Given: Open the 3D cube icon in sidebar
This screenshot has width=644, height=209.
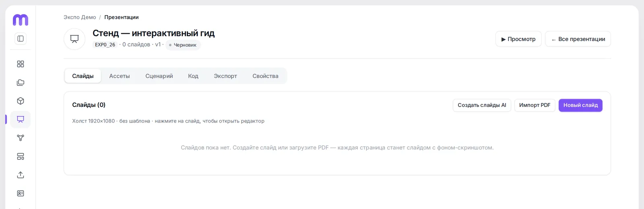Looking at the screenshot, I should click(x=21, y=101).
